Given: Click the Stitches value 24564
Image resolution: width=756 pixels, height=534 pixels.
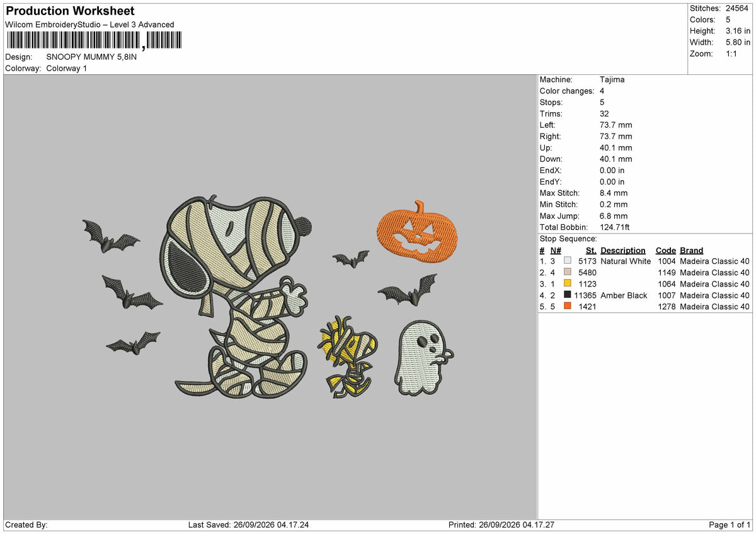Looking at the screenshot, I should [x=738, y=8].
